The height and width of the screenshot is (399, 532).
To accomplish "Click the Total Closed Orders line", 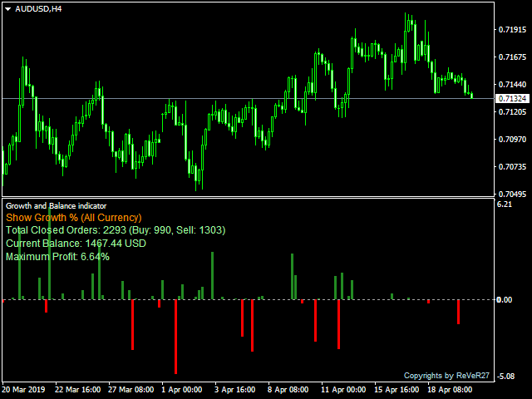I will coord(116,230).
